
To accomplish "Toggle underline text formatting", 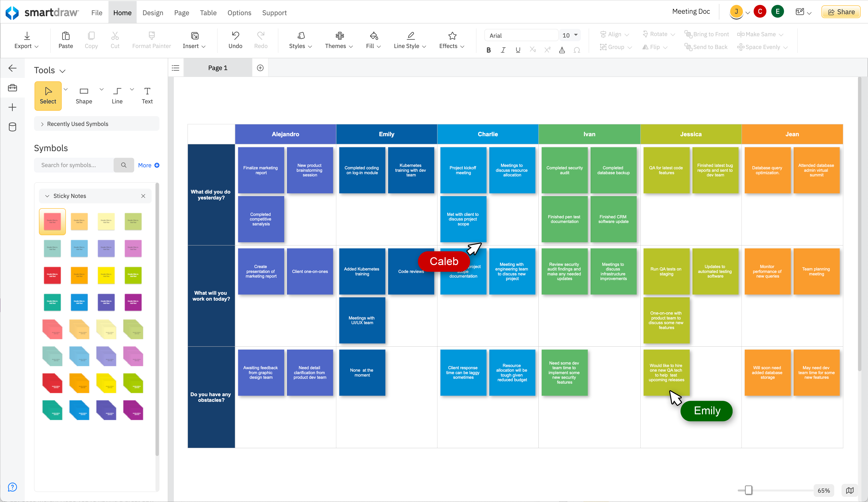I will 518,50.
